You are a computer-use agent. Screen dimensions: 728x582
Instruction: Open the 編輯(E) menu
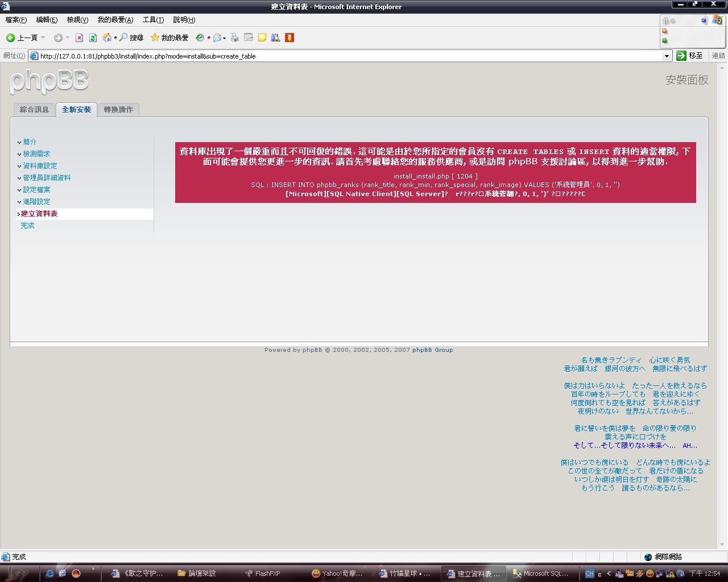[x=47, y=20]
